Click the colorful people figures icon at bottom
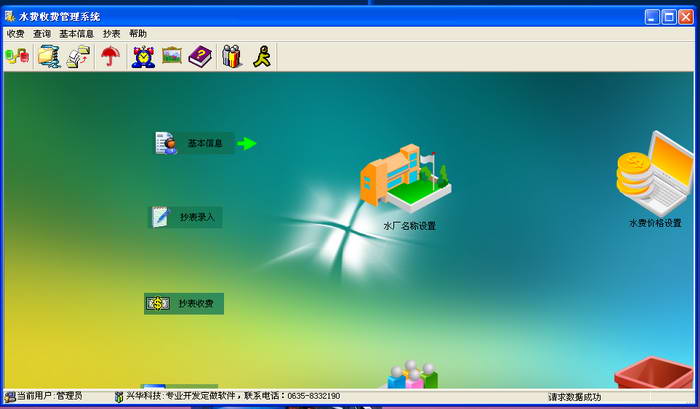Screen dimensions: 700x409 [x=412, y=374]
